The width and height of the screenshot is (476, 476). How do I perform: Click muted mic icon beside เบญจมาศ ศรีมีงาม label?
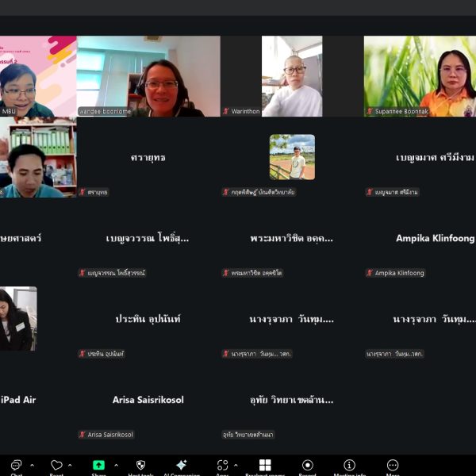[370, 192]
